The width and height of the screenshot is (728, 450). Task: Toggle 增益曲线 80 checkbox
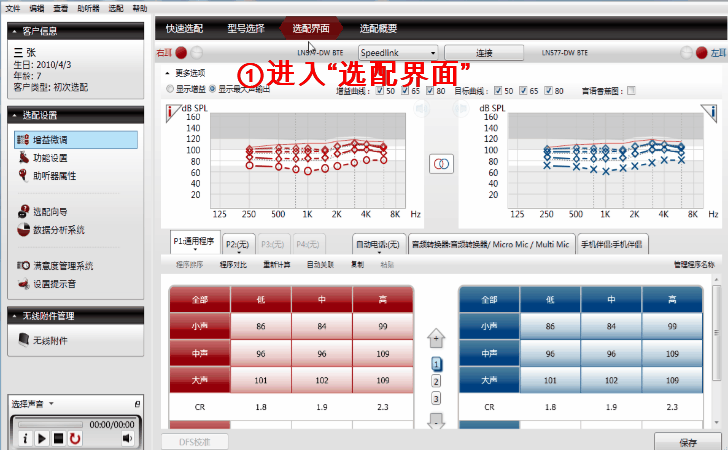coord(430,91)
